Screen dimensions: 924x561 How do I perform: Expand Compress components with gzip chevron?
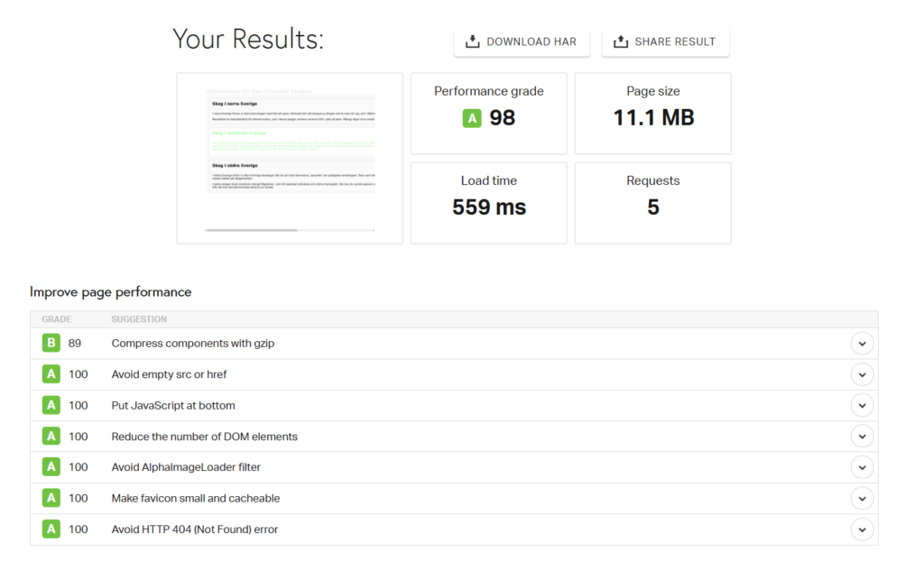coord(862,344)
